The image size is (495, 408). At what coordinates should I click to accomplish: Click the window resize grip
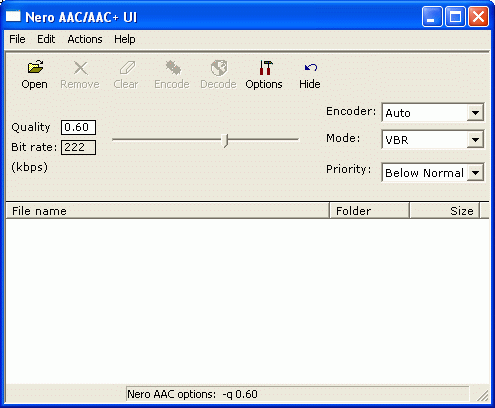483,395
